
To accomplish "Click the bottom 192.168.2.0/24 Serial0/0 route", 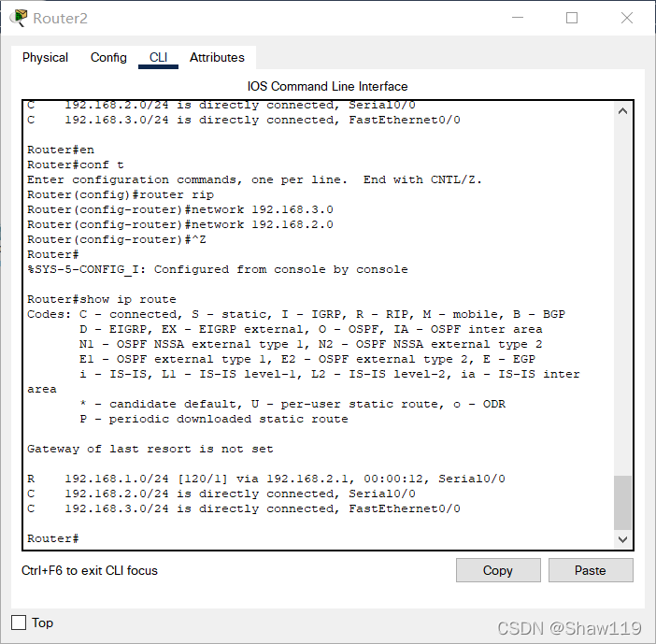I will [221, 494].
